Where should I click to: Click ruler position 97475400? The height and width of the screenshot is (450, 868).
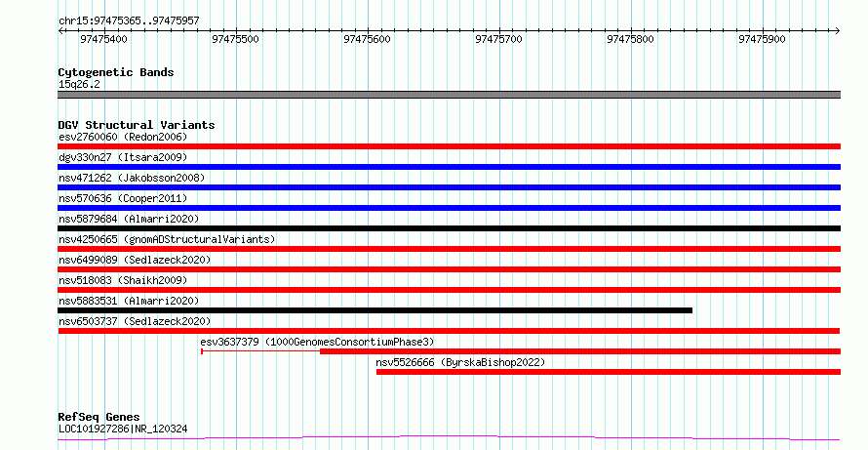tap(103, 39)
